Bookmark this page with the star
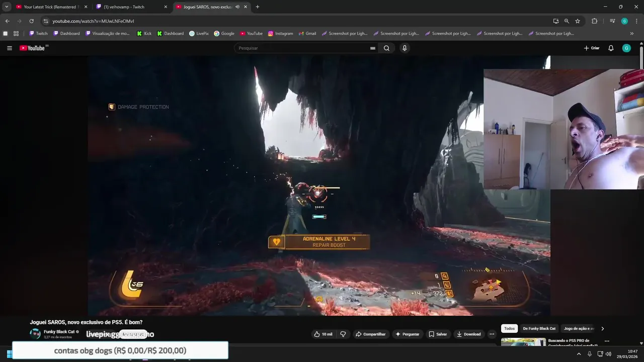Viewport: 644px width, 362px height. [578, 21]
